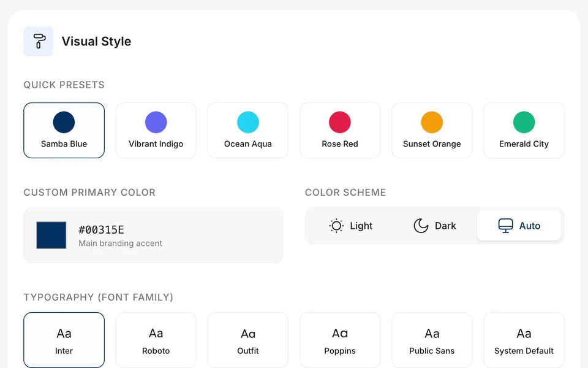Select the Vibrant Indigo preset
The width and height of the screenshot is (588, 368).
pyautogui.click(x=156, y=130)
